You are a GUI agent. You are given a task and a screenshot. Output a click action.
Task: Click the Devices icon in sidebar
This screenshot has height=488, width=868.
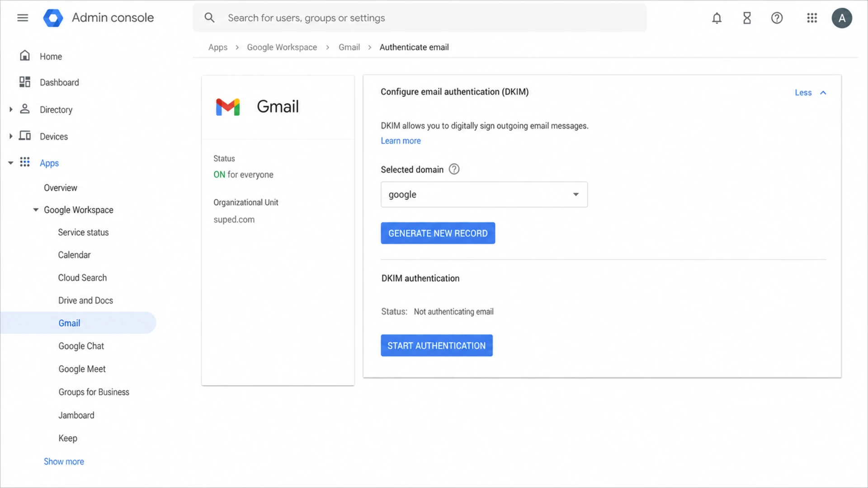[x=25, y=136]
